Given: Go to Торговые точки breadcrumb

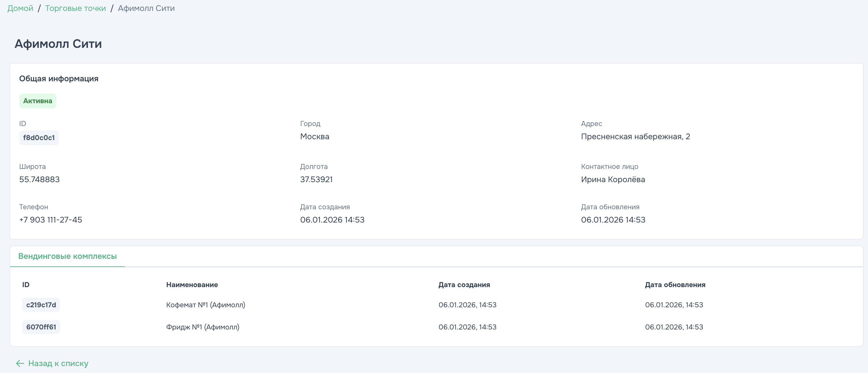Looking at the screenshot, I should tap(76, 8).
